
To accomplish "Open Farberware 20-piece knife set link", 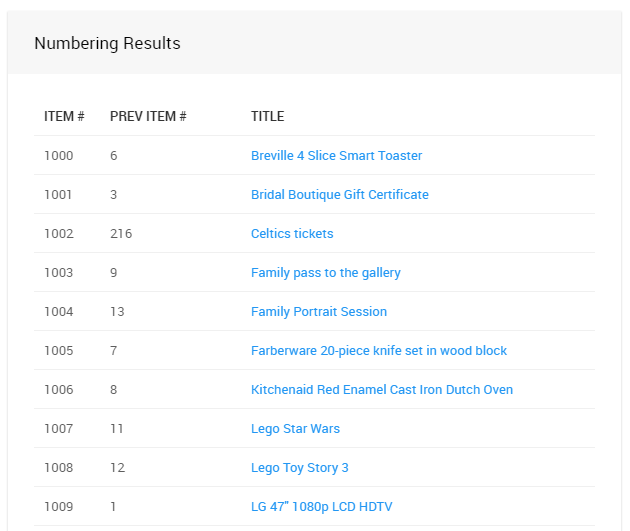I will click(x=378, y=351).
